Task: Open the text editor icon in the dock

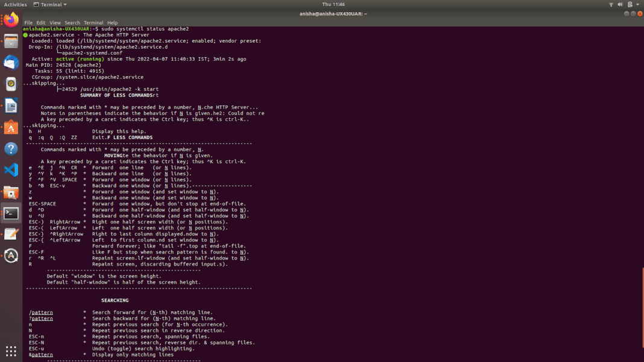Action: coord(10,235)
